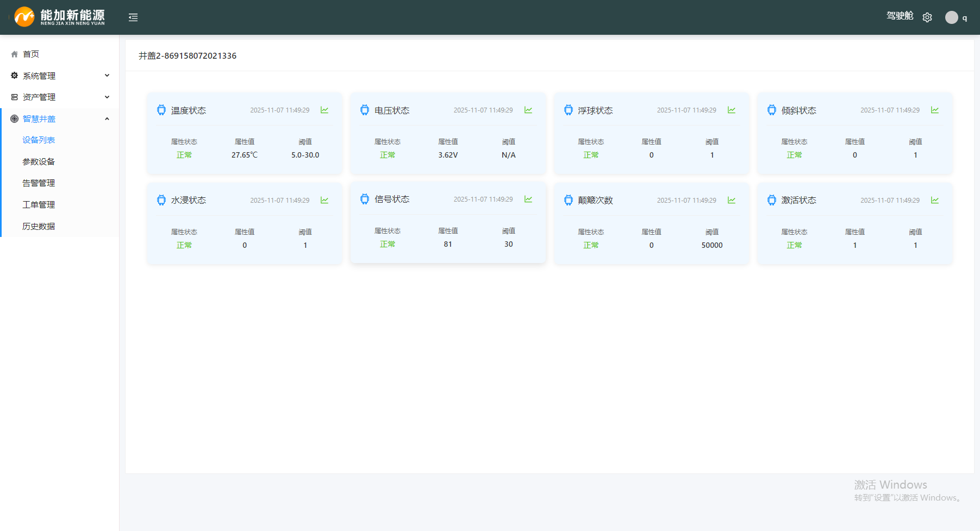Collapse the sidebar with the hamburger icon

(133, 17)
